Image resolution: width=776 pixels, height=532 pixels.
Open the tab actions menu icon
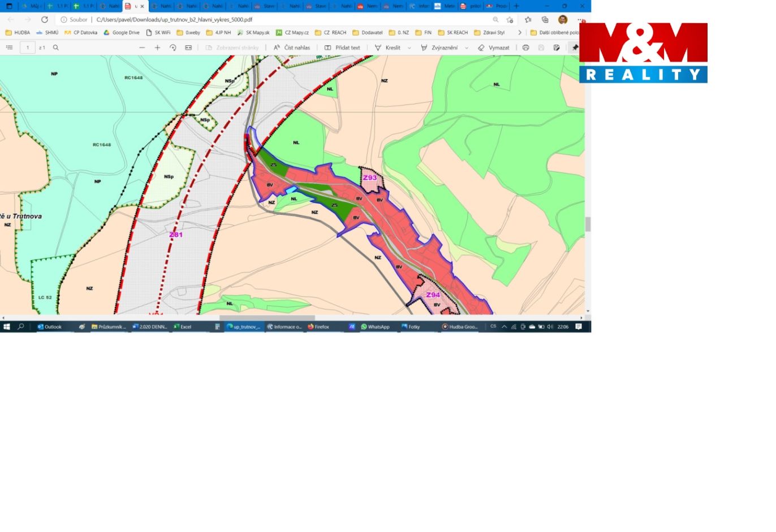coord(9,6)
